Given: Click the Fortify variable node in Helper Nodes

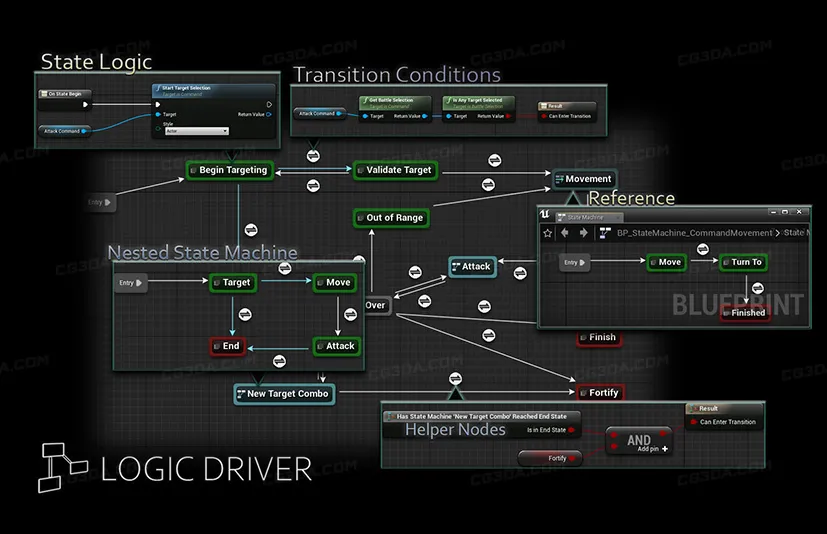Looking at the screenshot, I should 564,458.
